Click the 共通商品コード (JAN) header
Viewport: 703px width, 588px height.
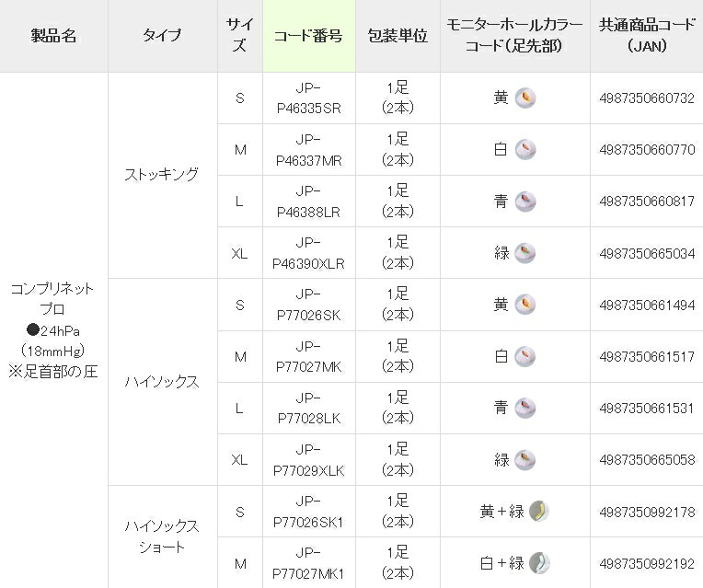pyautogui.click(x=647, y=36)
